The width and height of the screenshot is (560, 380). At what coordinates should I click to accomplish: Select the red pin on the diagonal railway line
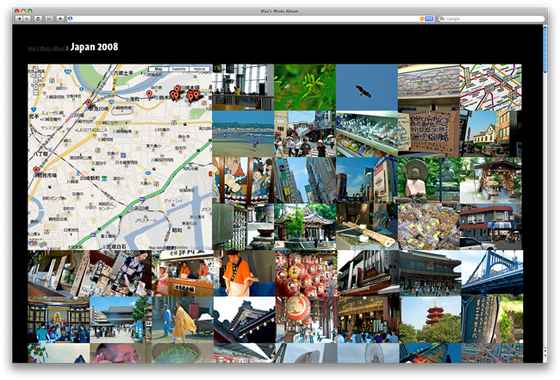[89, 104]
